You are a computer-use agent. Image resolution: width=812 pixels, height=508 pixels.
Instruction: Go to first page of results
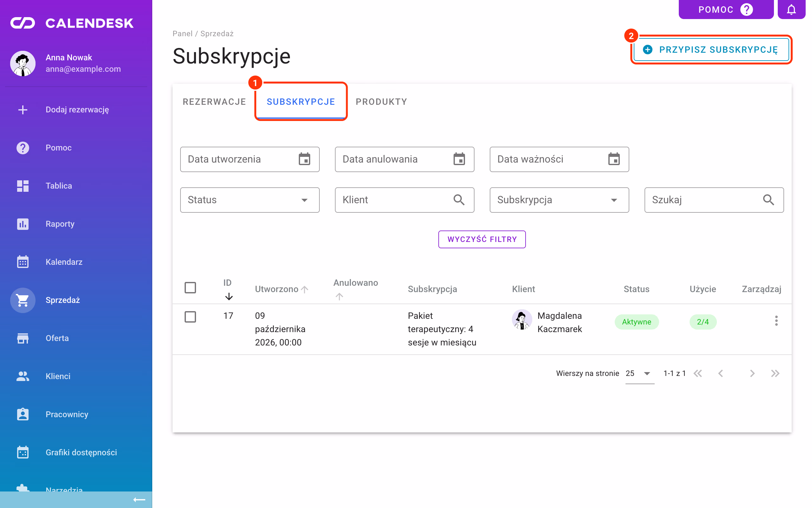pyautogui.click(x=697, y=373)
